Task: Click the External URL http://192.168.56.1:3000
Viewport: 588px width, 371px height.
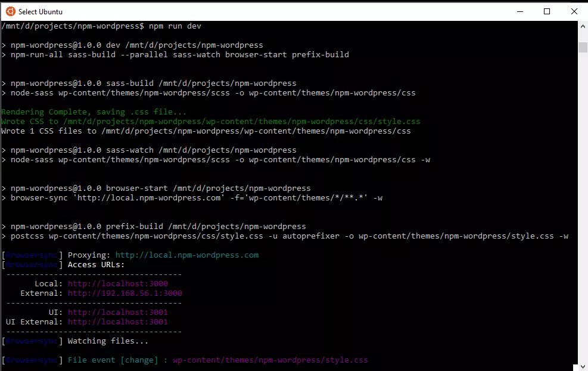Action: [x=125, y=293]
